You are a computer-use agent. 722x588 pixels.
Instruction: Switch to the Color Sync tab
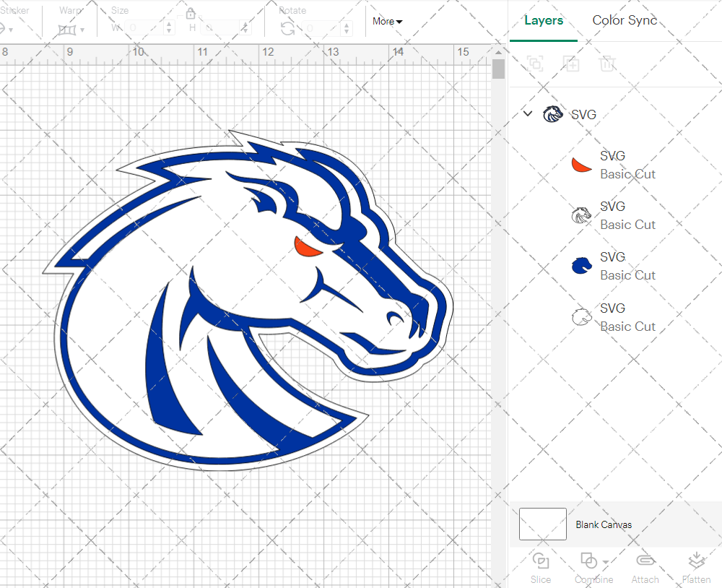(x=625, y=20)
